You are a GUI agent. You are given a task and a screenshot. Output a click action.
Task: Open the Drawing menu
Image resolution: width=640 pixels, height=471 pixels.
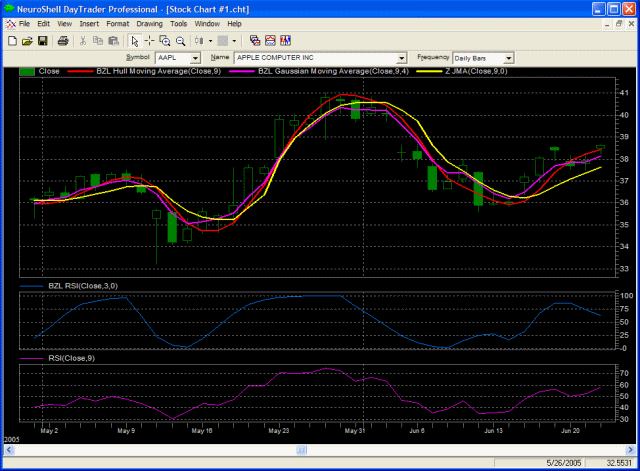149,23
